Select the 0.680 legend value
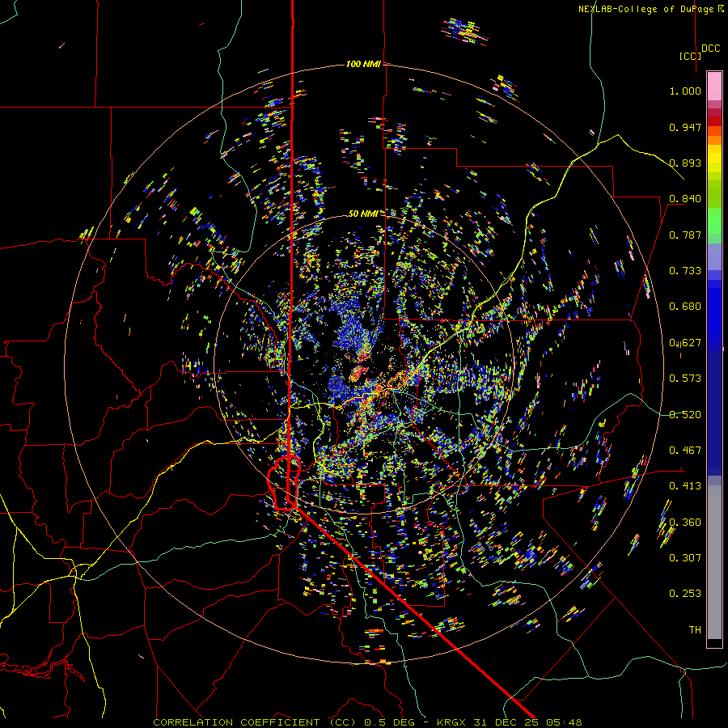 click(685, 307)
